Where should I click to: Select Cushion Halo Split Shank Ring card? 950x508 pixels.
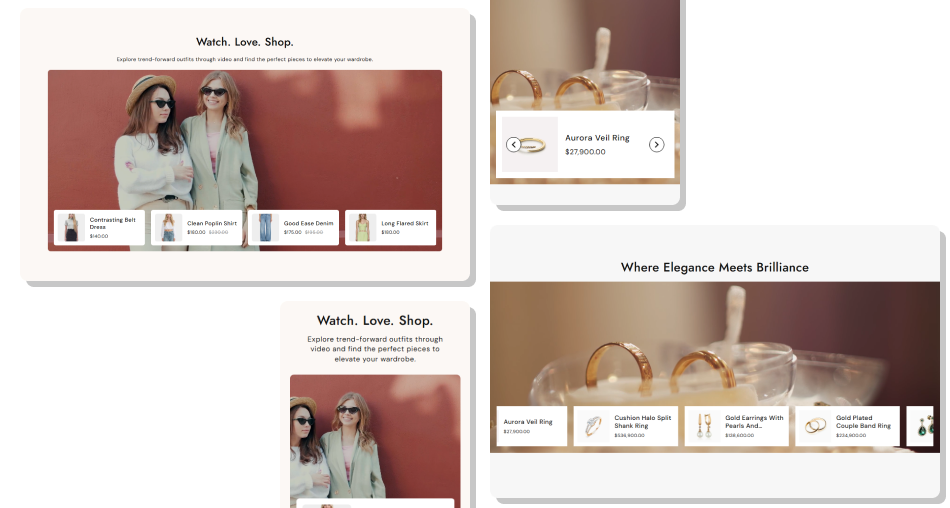coord(626,426)
